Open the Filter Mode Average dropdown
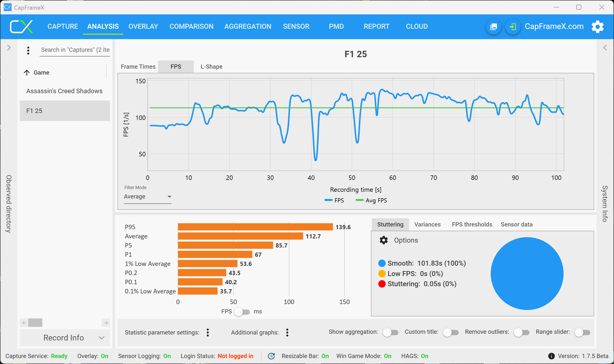Image resolution: width=614 pixels, height=364 pixels. click(148, 197)
